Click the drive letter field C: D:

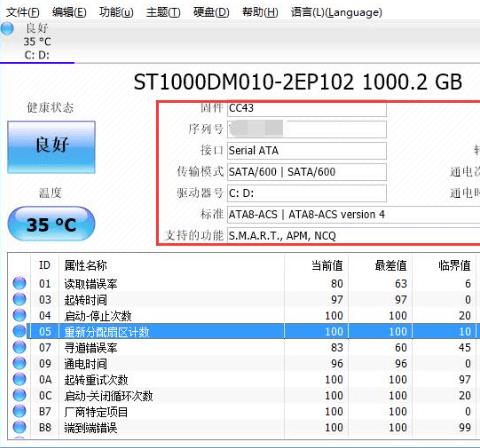pyautogui.click(x=307, y=193)
